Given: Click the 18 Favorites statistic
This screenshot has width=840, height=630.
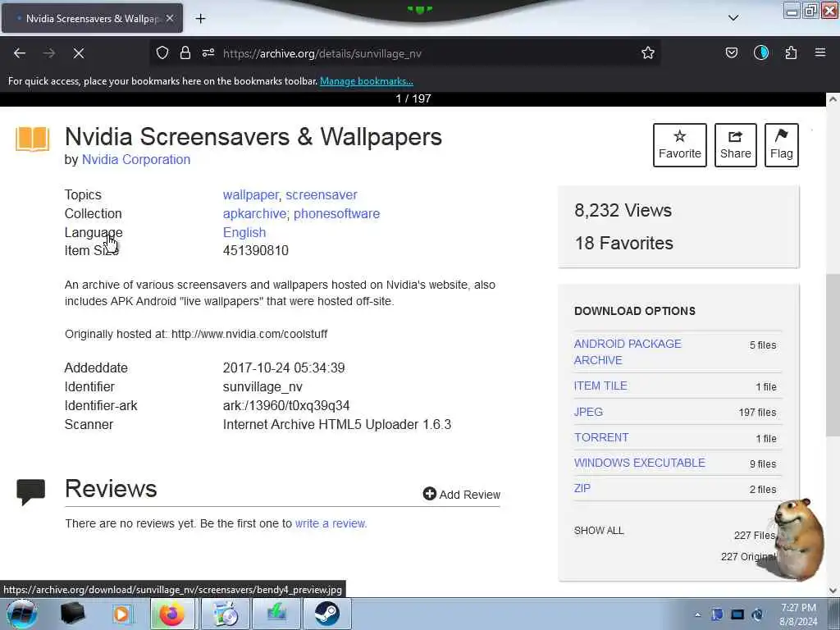Looking at the screenshot, I should click(623, 243).
